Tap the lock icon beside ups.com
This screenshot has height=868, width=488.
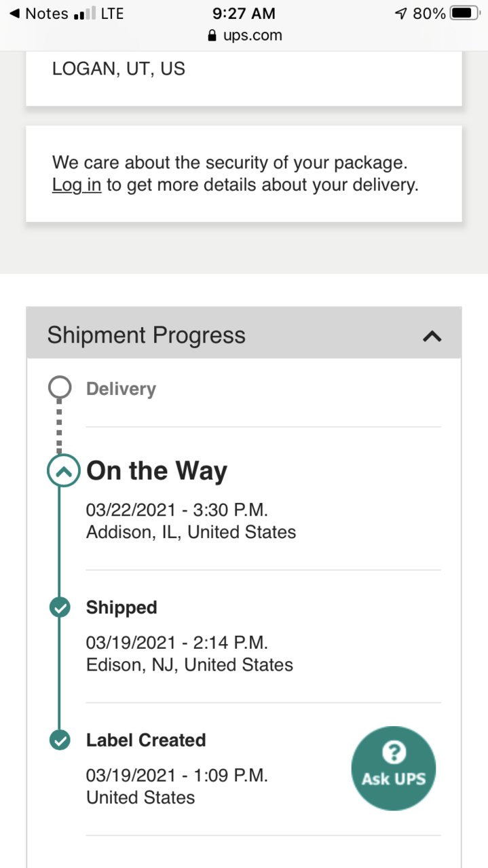212,35
